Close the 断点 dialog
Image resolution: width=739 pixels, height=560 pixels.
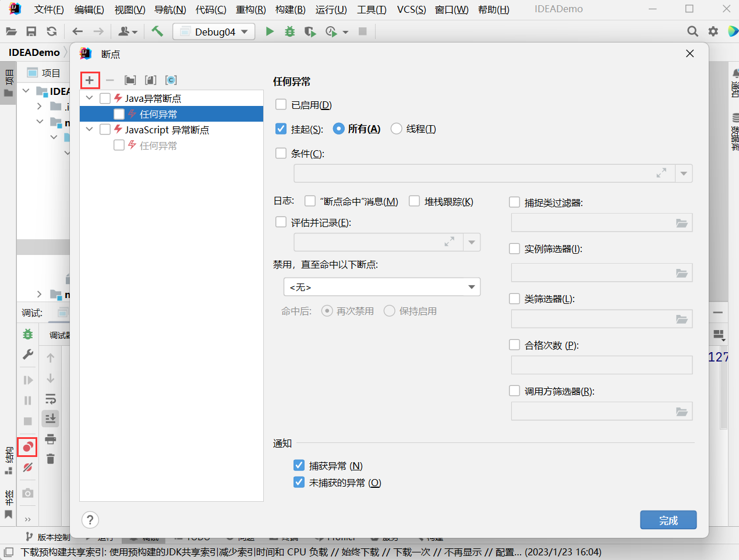point(690,54)
